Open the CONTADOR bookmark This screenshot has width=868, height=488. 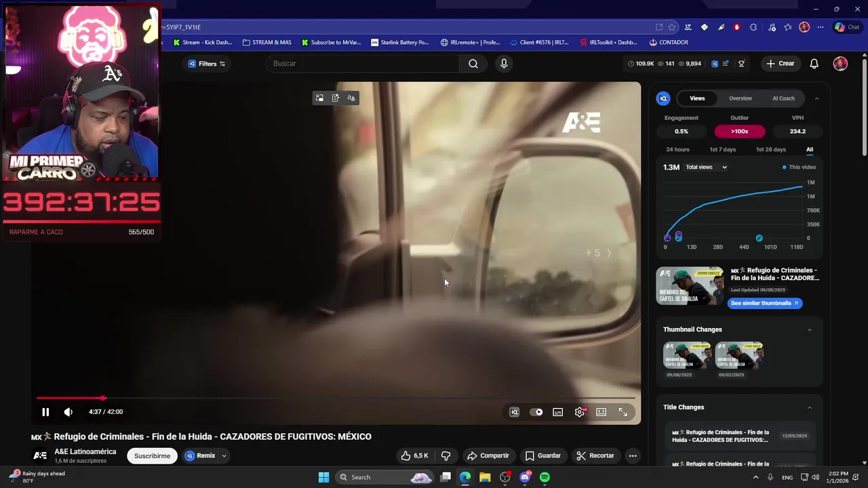[669, 43]
